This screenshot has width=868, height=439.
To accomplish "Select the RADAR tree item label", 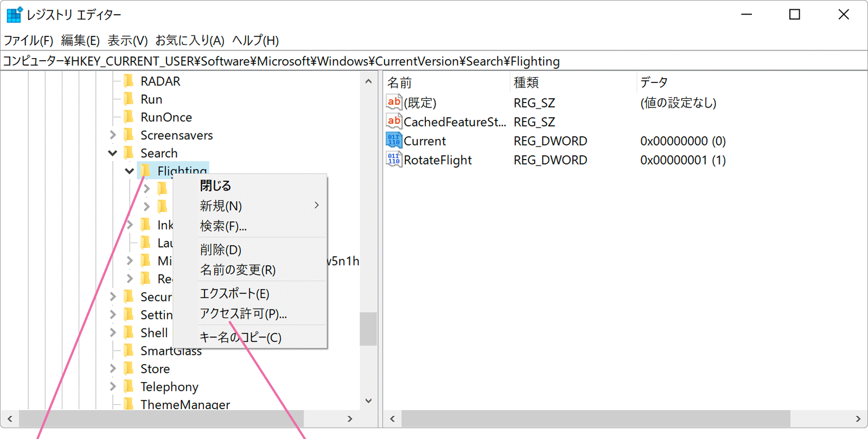I will (x=160, y=81).
